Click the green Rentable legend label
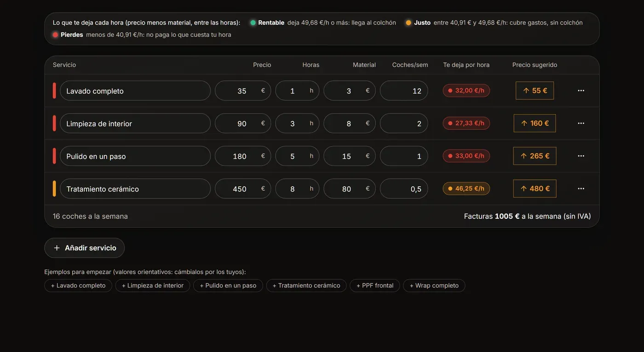Viewport: 644px width, 352px height. pyautogui.click(x=271, y=23)
